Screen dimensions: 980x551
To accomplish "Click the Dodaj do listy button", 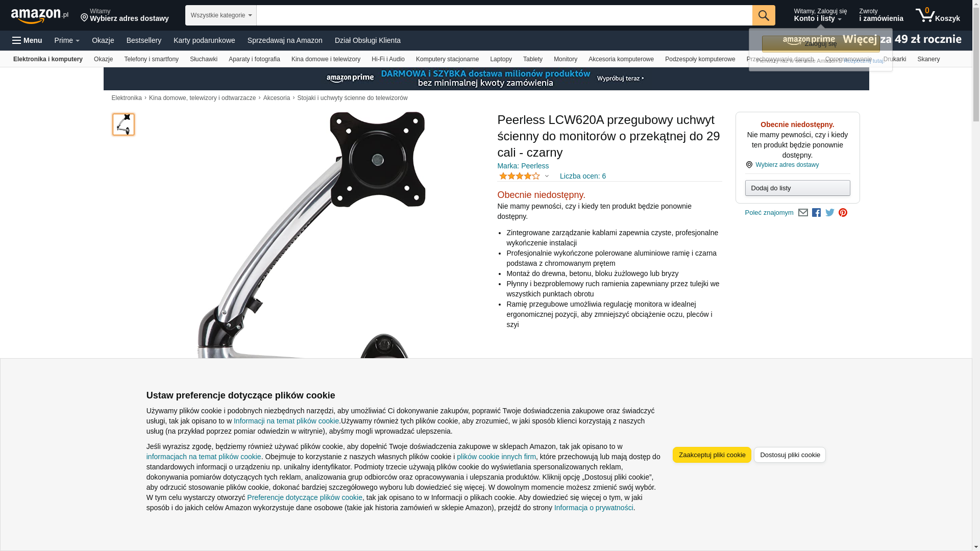I will point(797,188).
